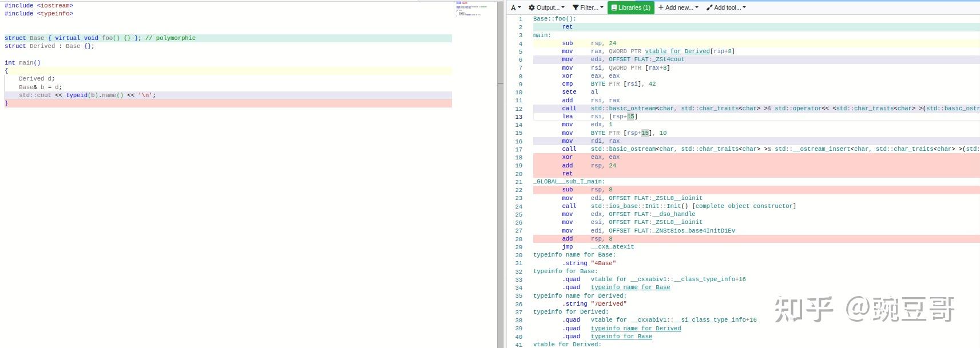Click the '#include <iostream>' line

click(39, 6)
